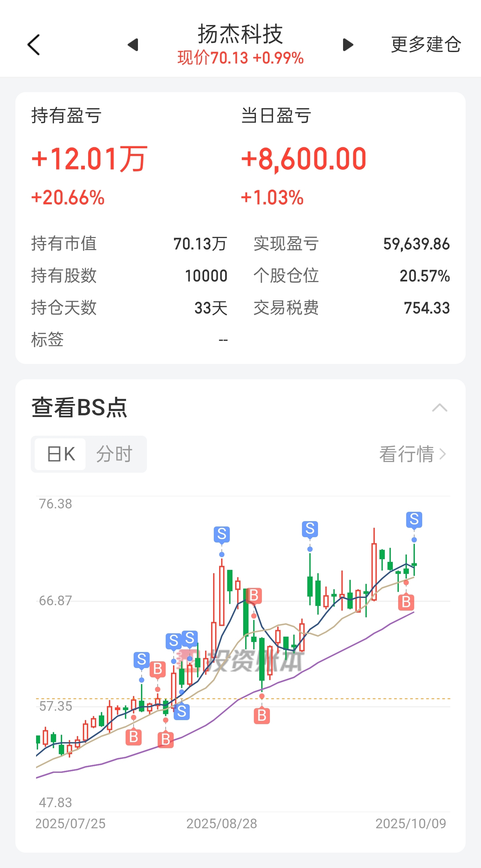Screen dimensions: 481x868
Task: Tap the leftmost S sell marker
Action: (x=142, y=660)
